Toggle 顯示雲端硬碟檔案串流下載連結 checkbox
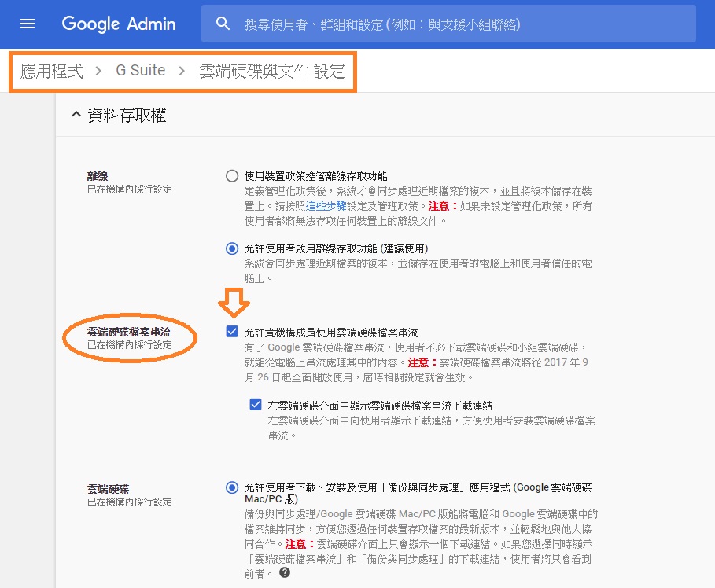This screenshot has height=588, width=715. [x=256, y=404]
